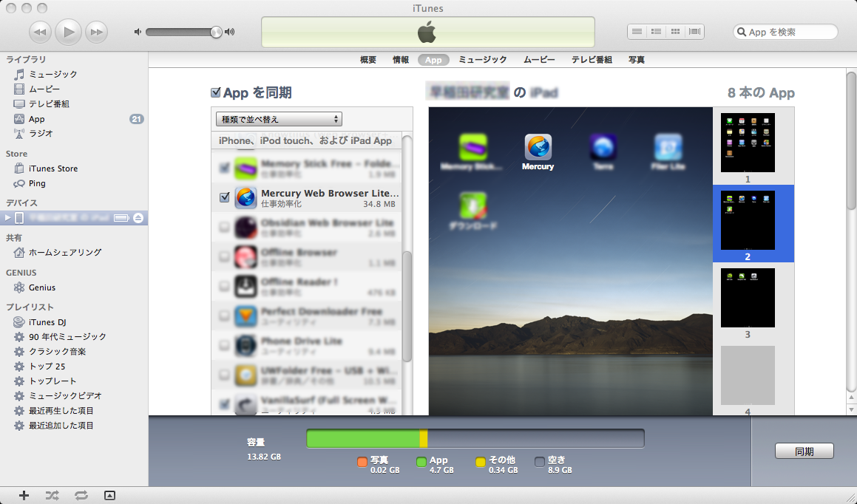Switch to the 写真 tab
This screenshot has width=857, height=504.
point(636,60)
